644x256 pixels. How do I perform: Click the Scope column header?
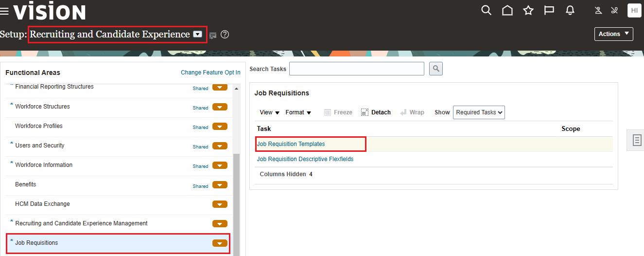(571, 129)
